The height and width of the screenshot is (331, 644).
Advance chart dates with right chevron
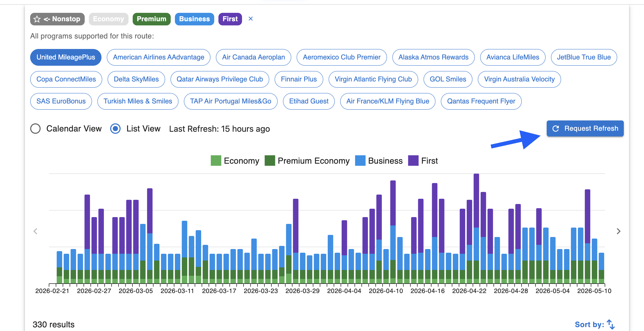619,231
